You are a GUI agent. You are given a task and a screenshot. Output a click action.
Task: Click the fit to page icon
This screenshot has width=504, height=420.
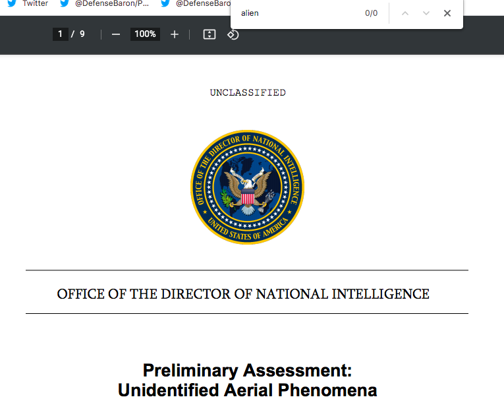coord(210,34)
